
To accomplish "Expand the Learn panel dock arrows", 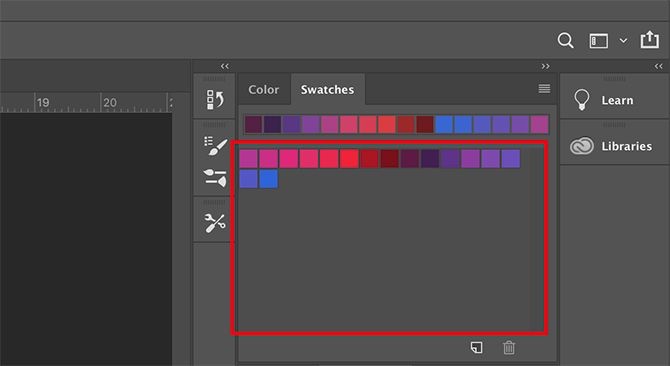I will (658, 66).
